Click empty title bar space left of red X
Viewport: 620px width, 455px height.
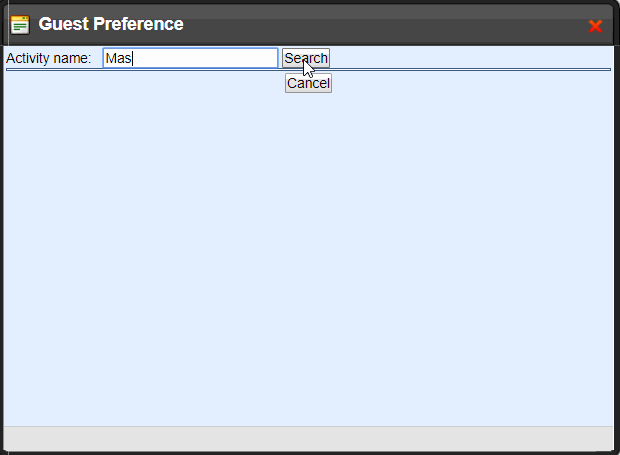coord(386,25)
